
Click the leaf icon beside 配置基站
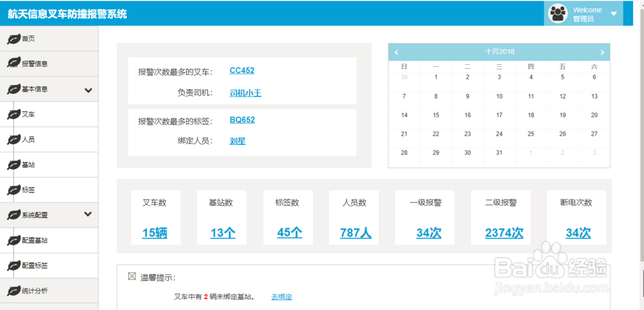pos(14,241)
